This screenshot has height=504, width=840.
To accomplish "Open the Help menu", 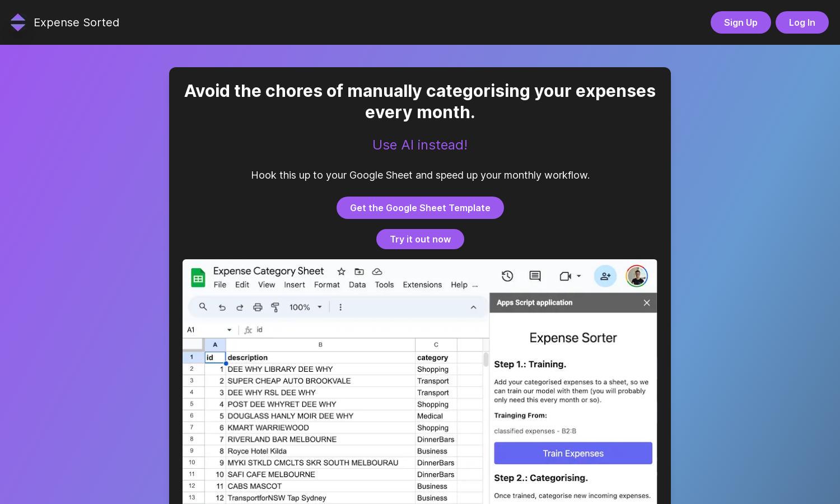I will [x=459, y=284].
